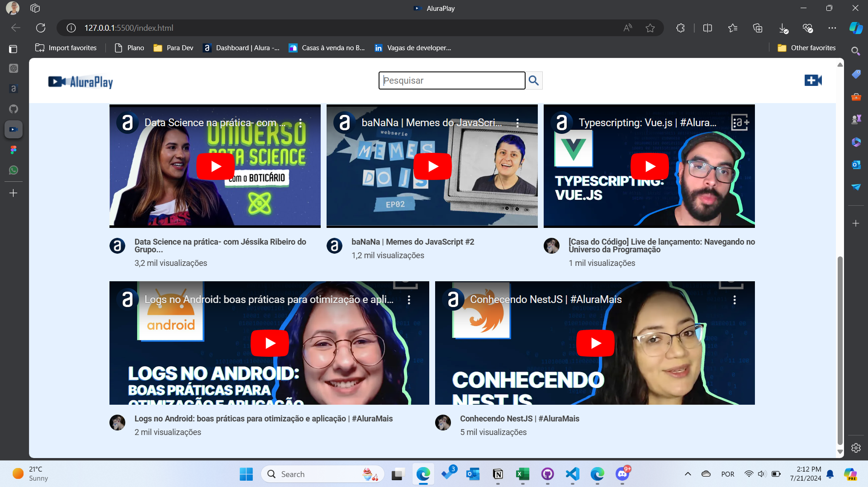The image size is (868, 487).
Task: Open Visual Studio Code from taskbar
Action: [573, 474]
